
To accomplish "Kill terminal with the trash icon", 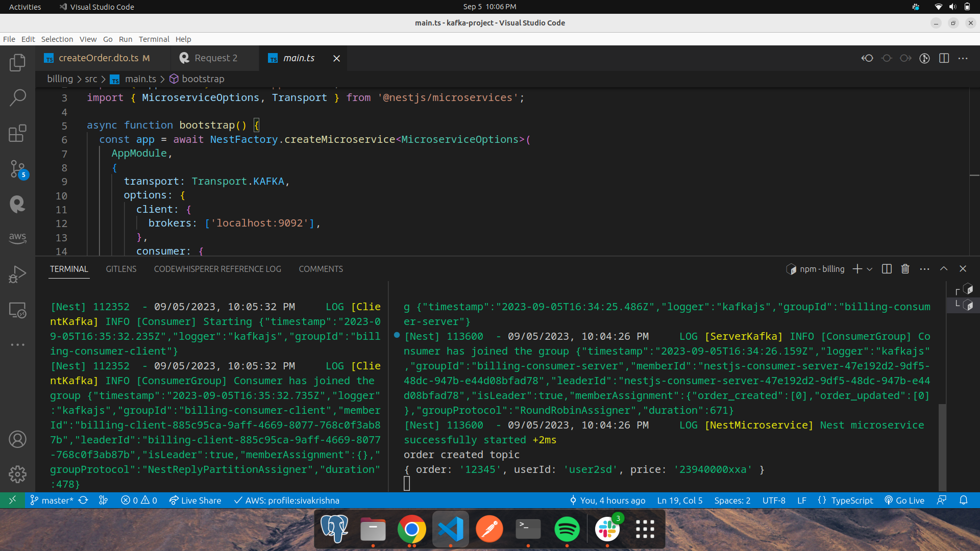I will tap(905, 269).
